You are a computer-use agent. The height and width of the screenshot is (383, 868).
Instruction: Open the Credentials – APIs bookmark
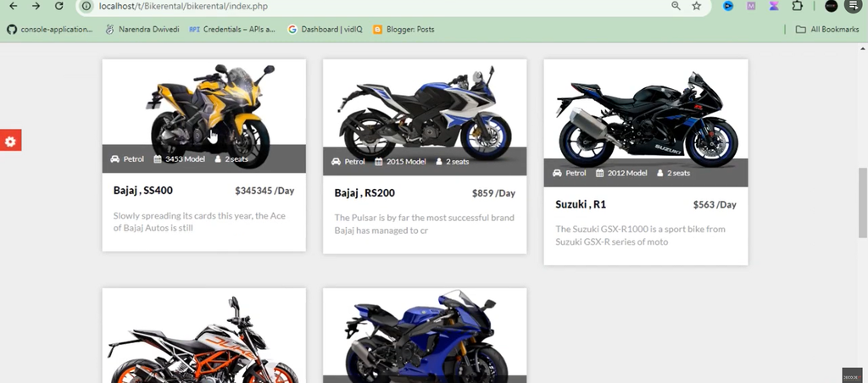[x=232, y=30]
